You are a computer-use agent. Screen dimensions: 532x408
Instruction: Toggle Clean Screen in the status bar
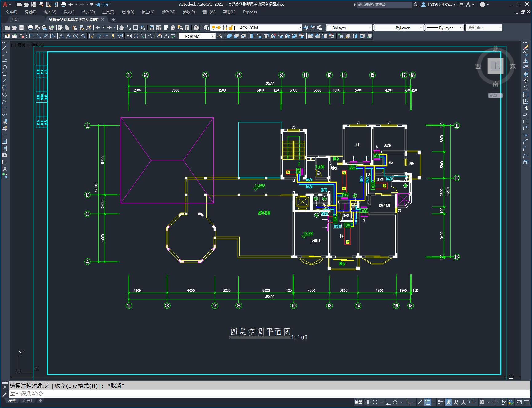519,402
